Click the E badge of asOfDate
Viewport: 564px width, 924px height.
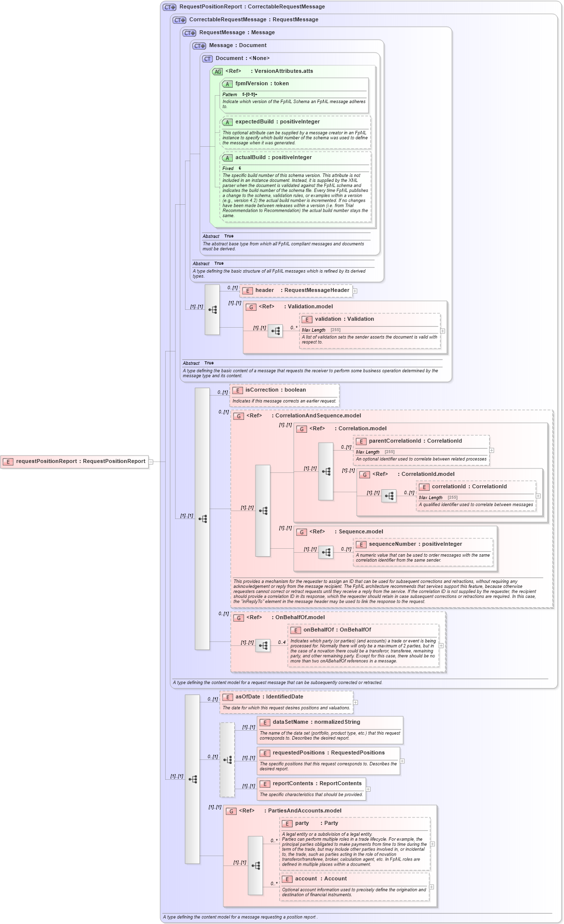pos(228,697)
